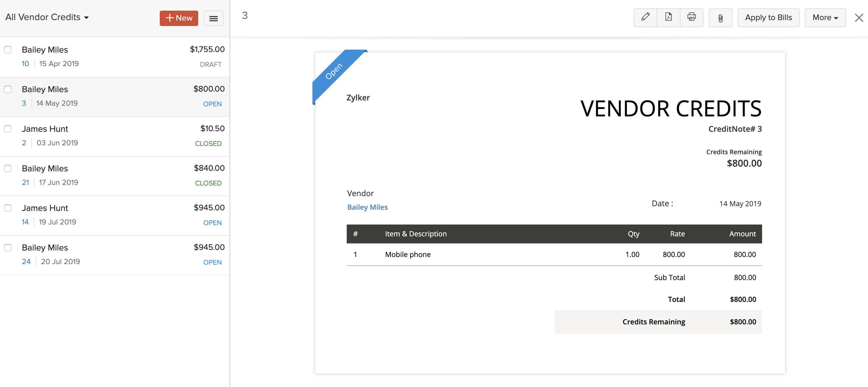Expand the More options dropdown

pyautogui.click(x=825, y=17)
